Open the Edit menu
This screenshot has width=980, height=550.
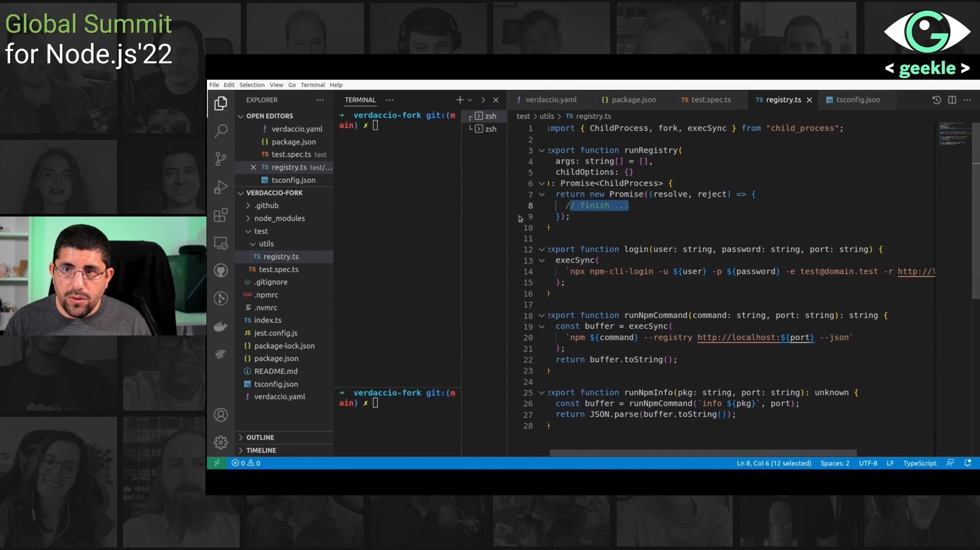[x=229, y=85]
